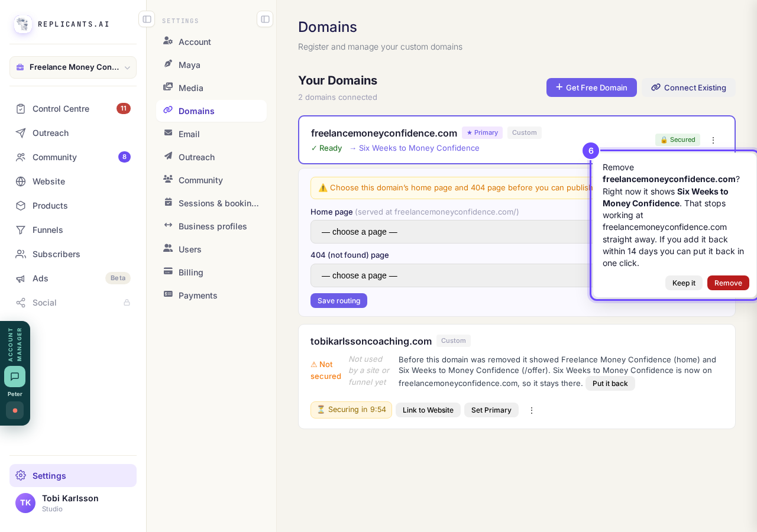
Task: Click Keep it in the removal dialog
Action: click(x=684, y=283)
